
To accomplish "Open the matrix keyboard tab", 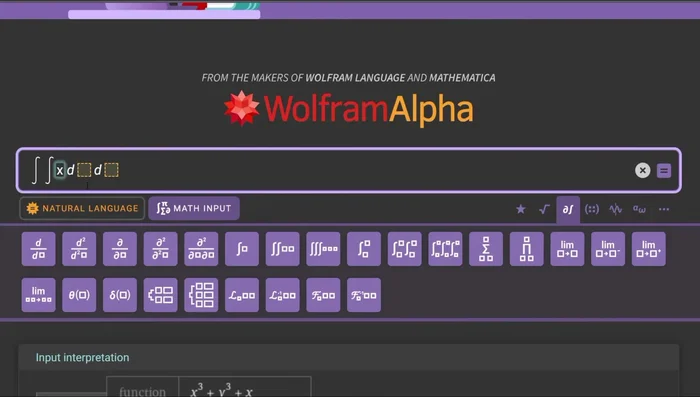I will click(x=592, y=209).
